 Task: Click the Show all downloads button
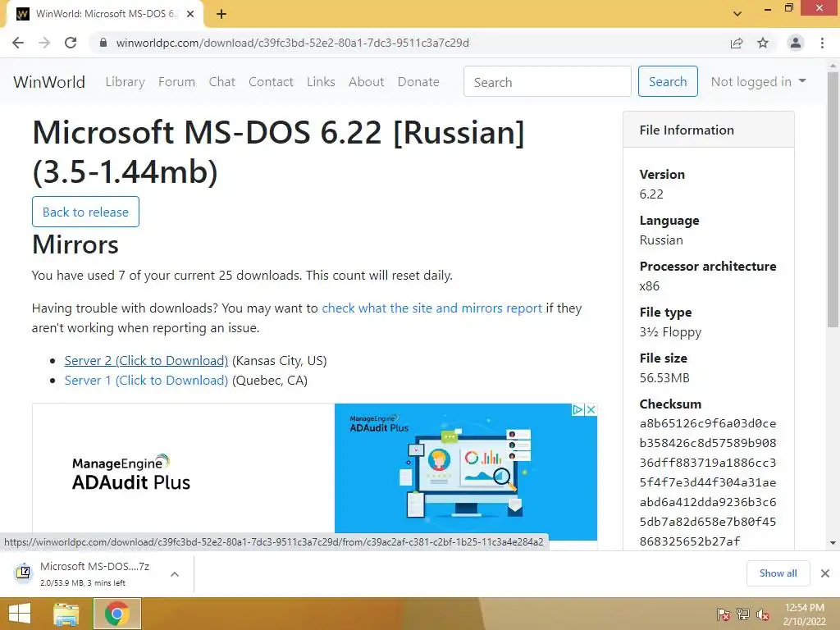click(x=778, y=573)
